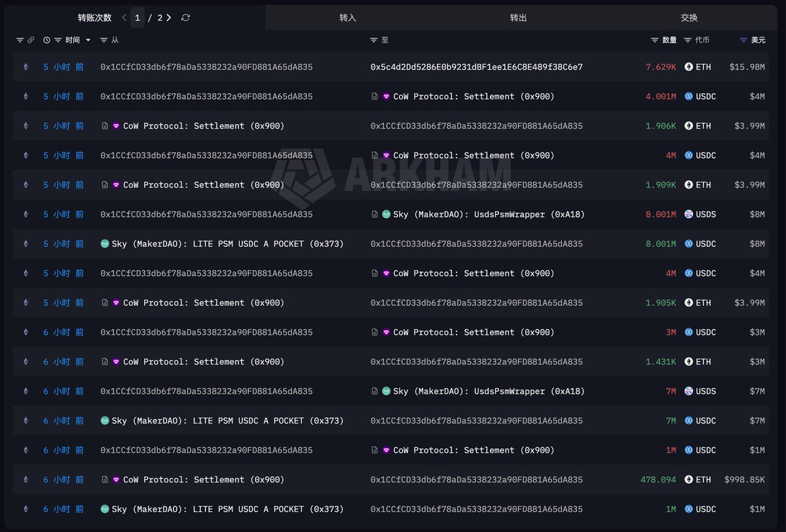Go to the next page with the right chevron
The image size is (786, 532).
(168, 18)
